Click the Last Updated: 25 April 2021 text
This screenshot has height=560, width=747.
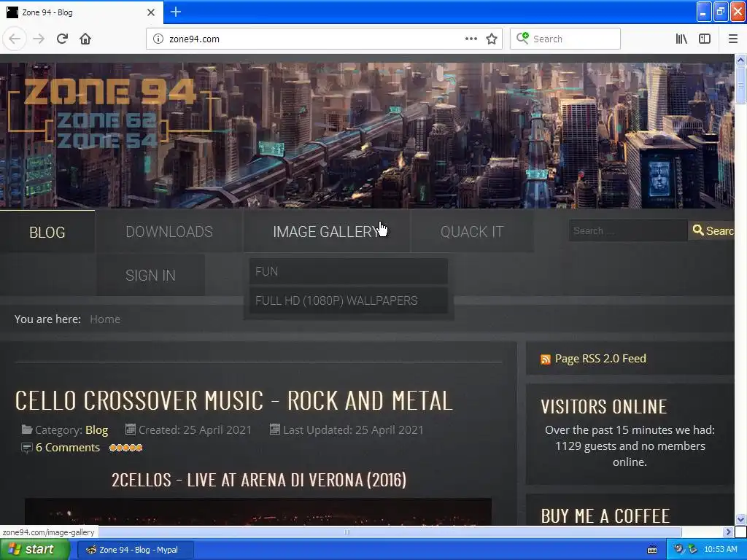pos(353,430)
